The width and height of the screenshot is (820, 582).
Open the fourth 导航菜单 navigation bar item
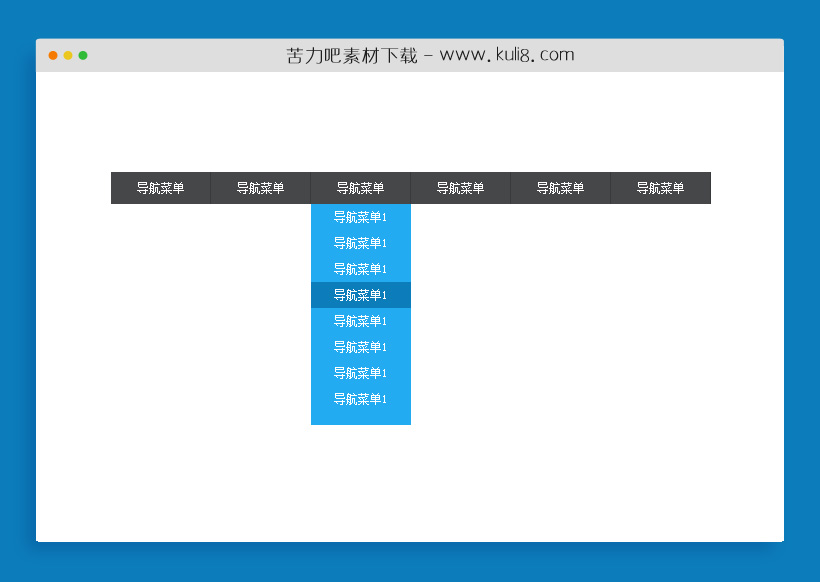click(460, 188)
